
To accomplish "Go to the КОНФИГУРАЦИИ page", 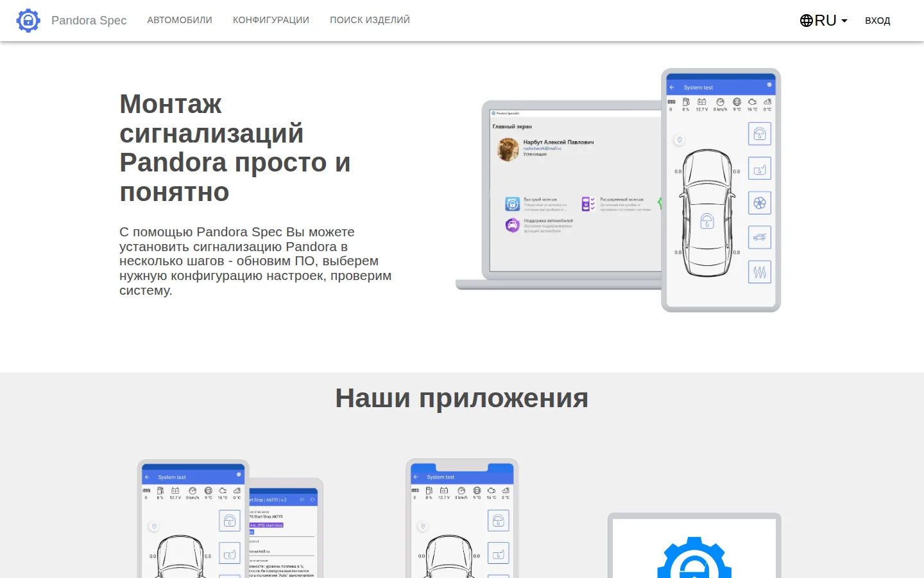I will click(x=271, y=20).
